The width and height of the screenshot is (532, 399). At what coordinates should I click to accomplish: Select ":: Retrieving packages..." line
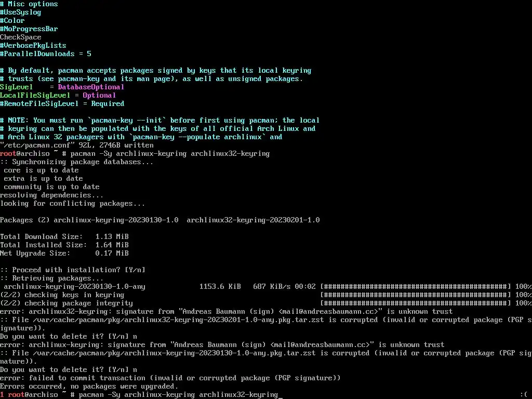click(x=51, y=278)
